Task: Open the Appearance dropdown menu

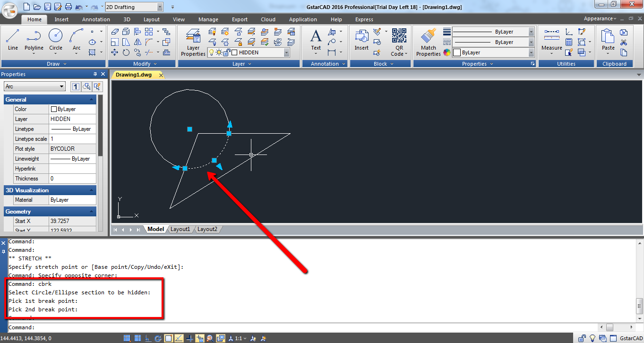Action: click(x=600, y=18)
